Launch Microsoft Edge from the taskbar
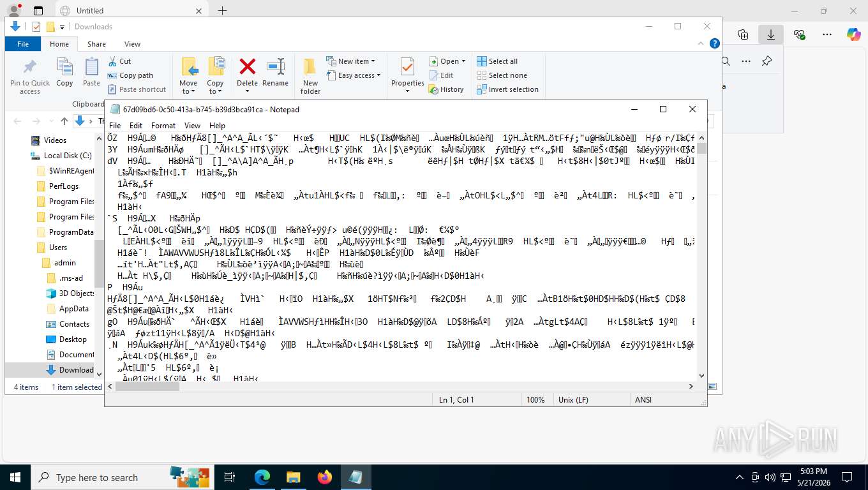Screen dimensions: 868x490 pos(262,477)
